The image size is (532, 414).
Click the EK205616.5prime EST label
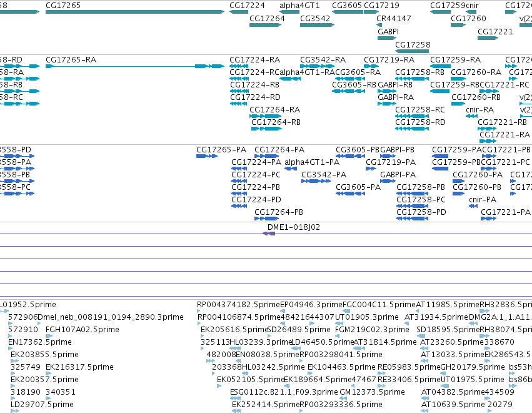coord(234,330)
